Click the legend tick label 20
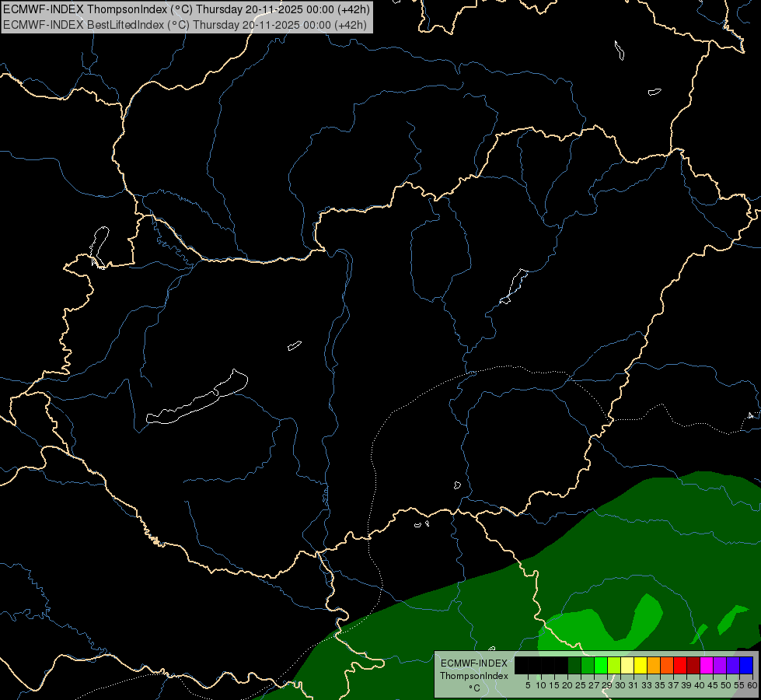The image size is (761, 700). click(567, 685)
